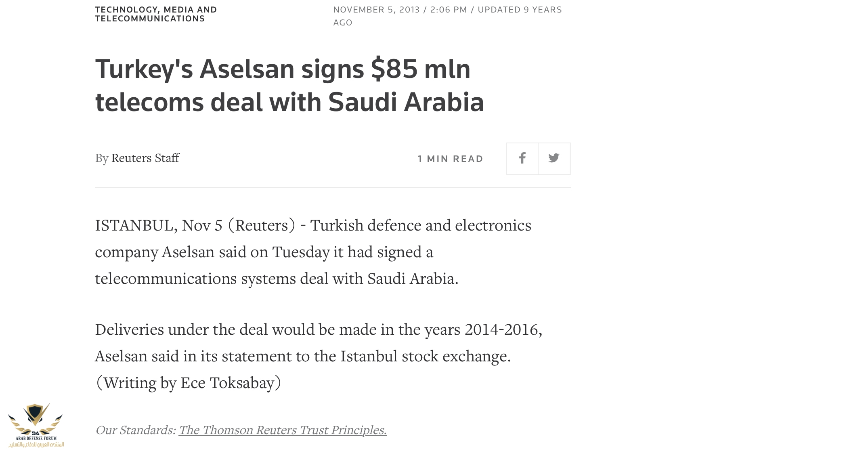The image size is (868, 449).
Task: Click the November 5, 2013 publication date
Action: (x=376, y=10)
